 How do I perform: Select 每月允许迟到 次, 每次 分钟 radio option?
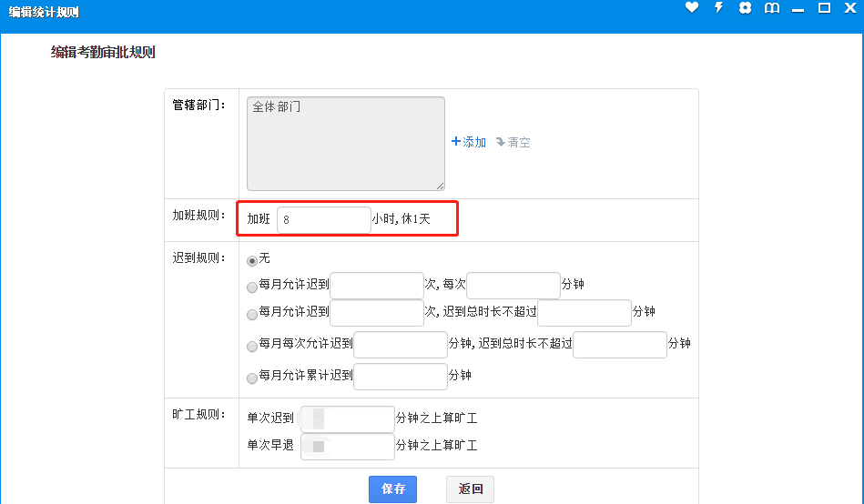(x=252, y=287)
